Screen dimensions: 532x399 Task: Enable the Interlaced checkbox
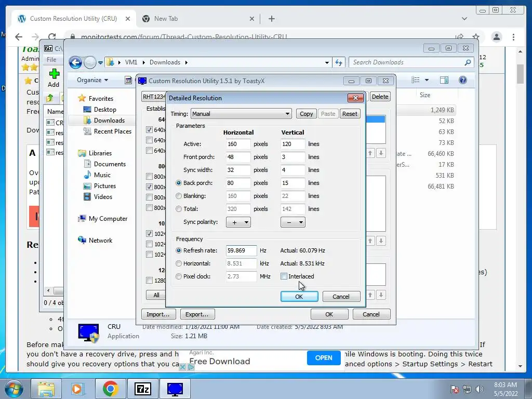(x=284, y=276)
